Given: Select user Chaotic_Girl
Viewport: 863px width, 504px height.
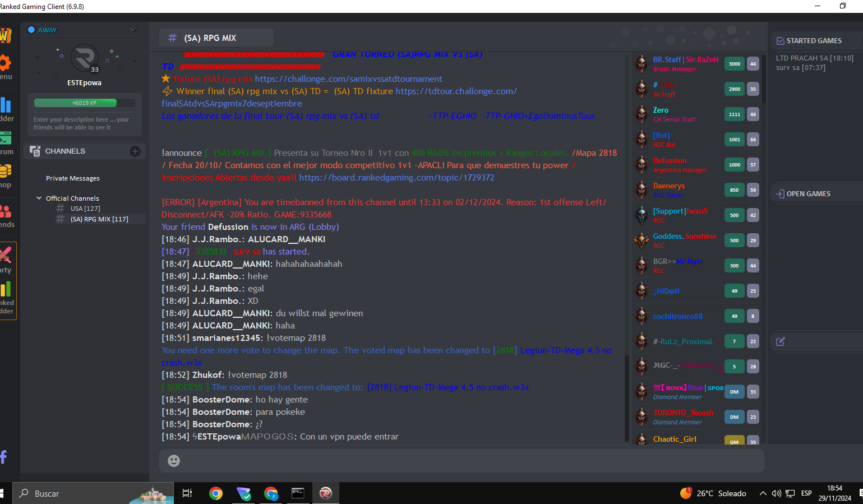Looking at the screenshot, I should (675, 440).
